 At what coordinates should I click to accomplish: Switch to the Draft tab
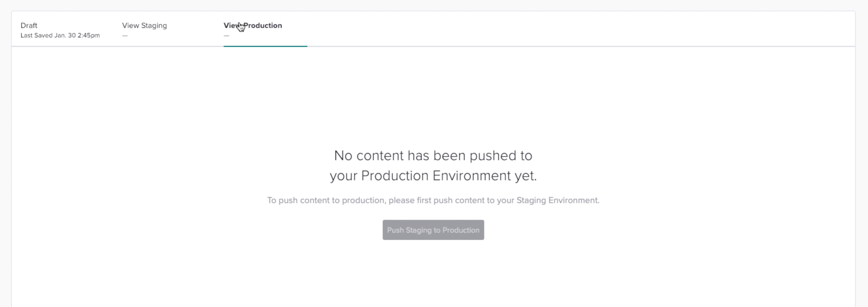[x=60, y=30]
